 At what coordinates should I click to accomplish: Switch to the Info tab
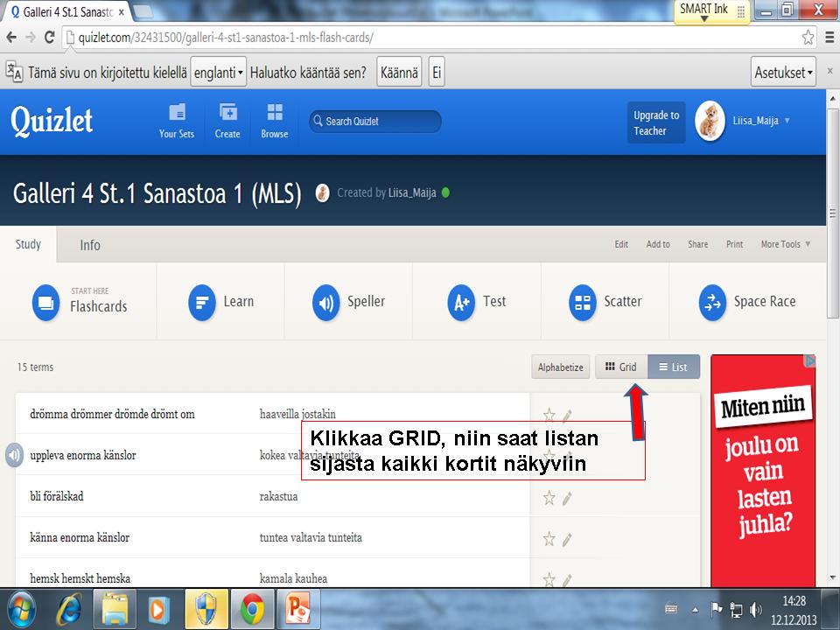click(90, 245)
